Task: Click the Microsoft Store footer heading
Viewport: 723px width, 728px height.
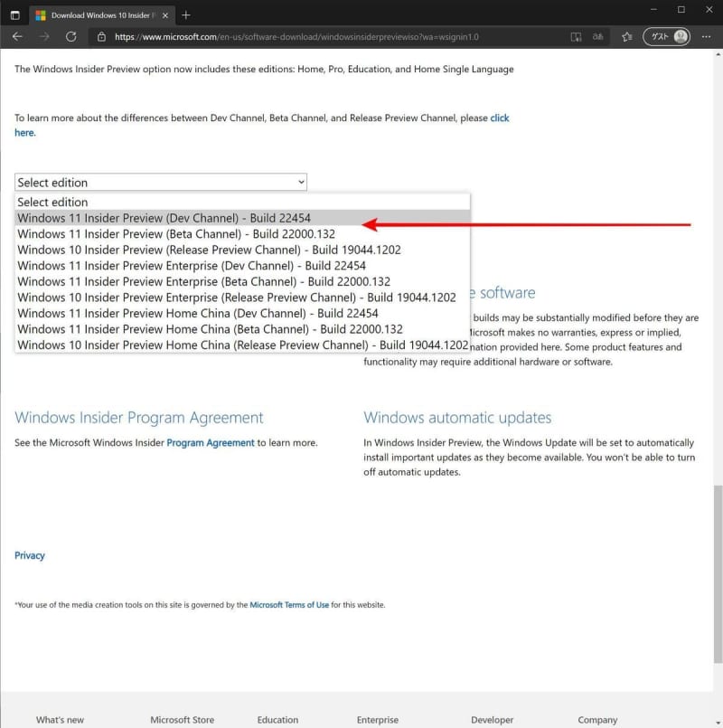Action: coord(182,720)
